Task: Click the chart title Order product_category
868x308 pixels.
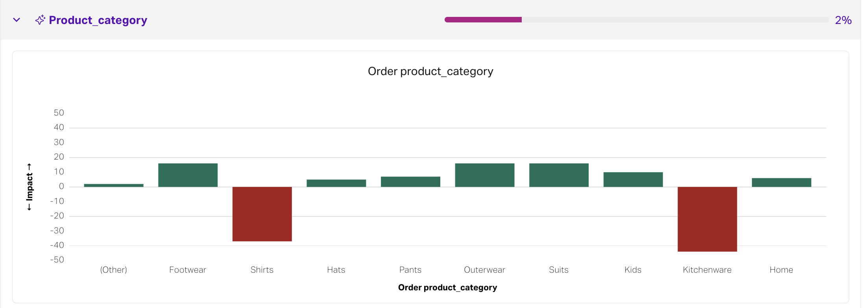Action: [430, 71]
